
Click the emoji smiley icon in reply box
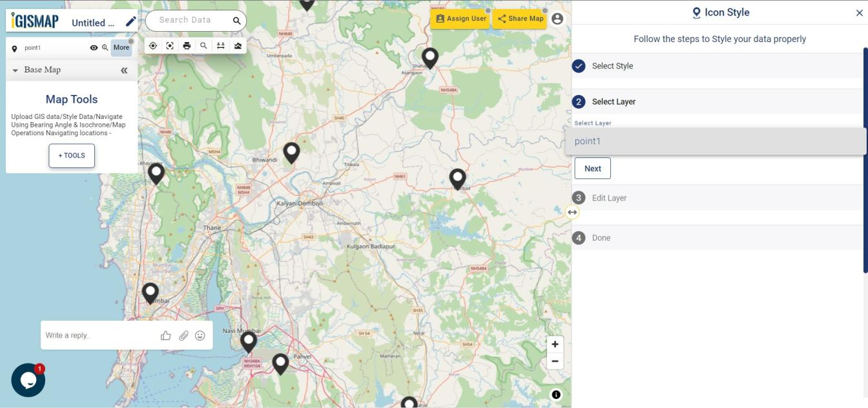(200, 336)
